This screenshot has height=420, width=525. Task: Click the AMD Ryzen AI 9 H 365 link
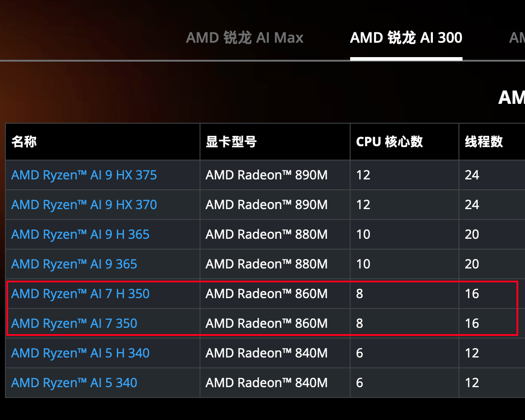point(80,234)
